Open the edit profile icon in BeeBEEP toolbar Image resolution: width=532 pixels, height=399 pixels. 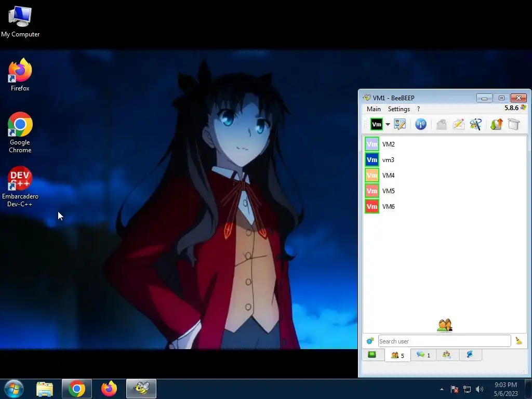[x=400, y=124]
